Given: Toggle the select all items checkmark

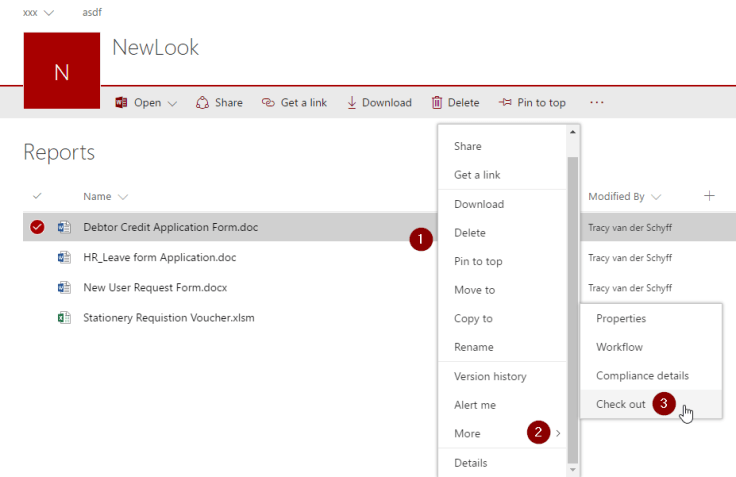Looking at the screenshot, I should coord(37,196).
